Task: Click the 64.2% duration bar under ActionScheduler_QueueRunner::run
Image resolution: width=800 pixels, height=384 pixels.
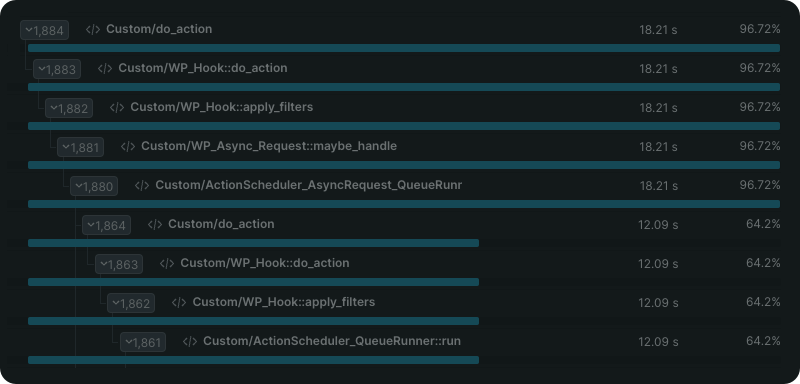Action: [253, 360]
